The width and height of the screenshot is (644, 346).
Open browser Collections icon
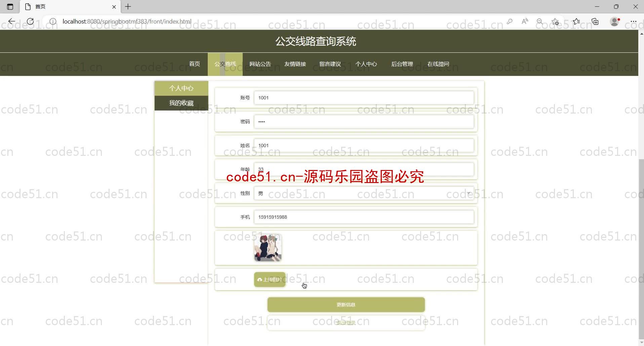(x=595, y=21)
